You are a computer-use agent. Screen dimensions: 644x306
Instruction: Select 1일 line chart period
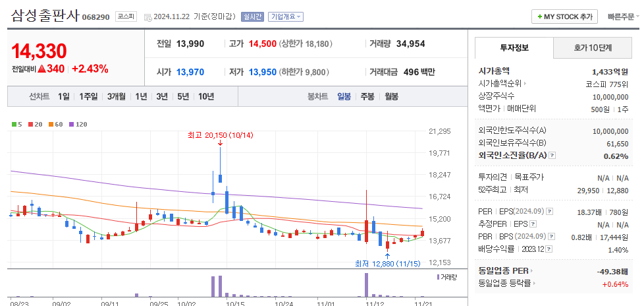64,97
